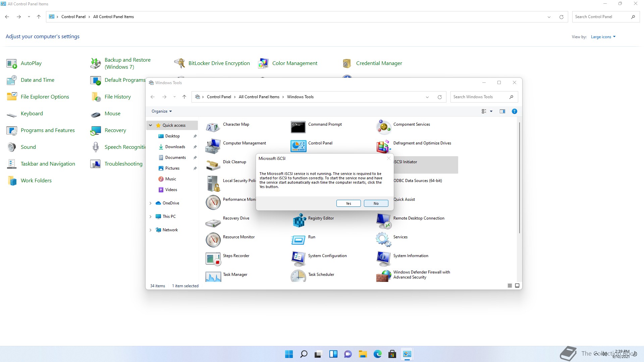644x362 pixels.
Task: Open Control Panel address history dropdown
Action: pos(549,17)
